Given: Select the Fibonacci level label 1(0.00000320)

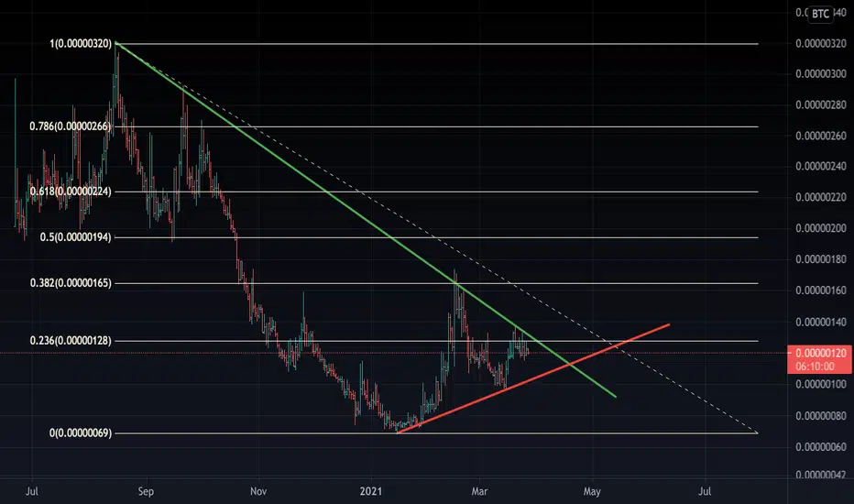Looking at the screenshot, I should [81, 44].
